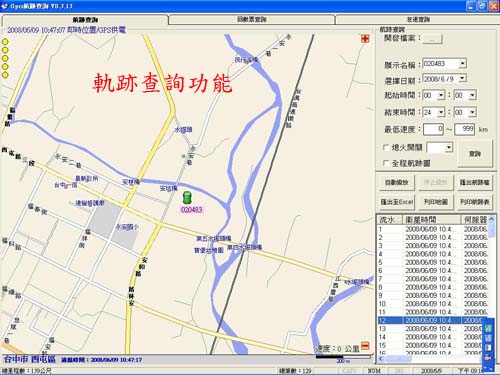This screenshot has height=375, width=500.
Task: Click the third yellow circle indicator
Action: pos(5,58)
